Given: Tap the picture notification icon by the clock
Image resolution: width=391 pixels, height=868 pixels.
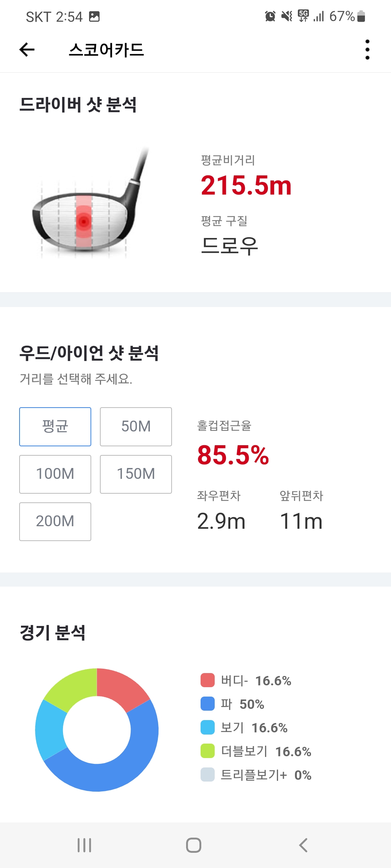Looking at the screenshot, I should point(94,16).
